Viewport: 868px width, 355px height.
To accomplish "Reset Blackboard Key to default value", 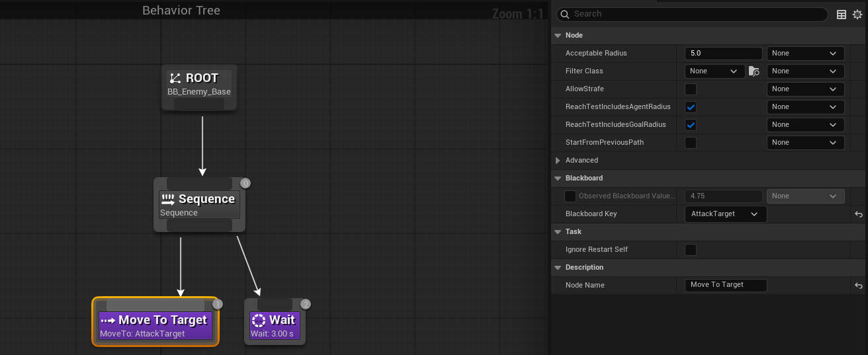I will tap(858, 214).
